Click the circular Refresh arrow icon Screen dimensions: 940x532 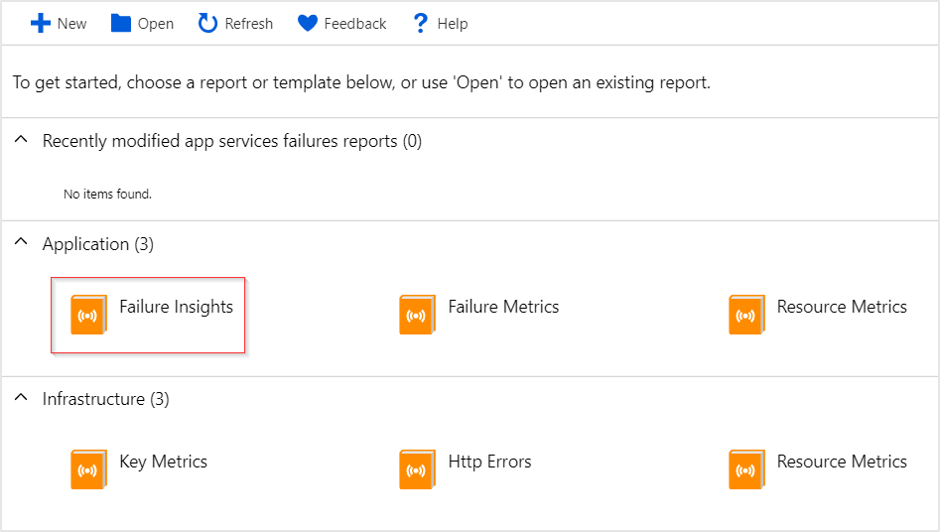(207, 23)
